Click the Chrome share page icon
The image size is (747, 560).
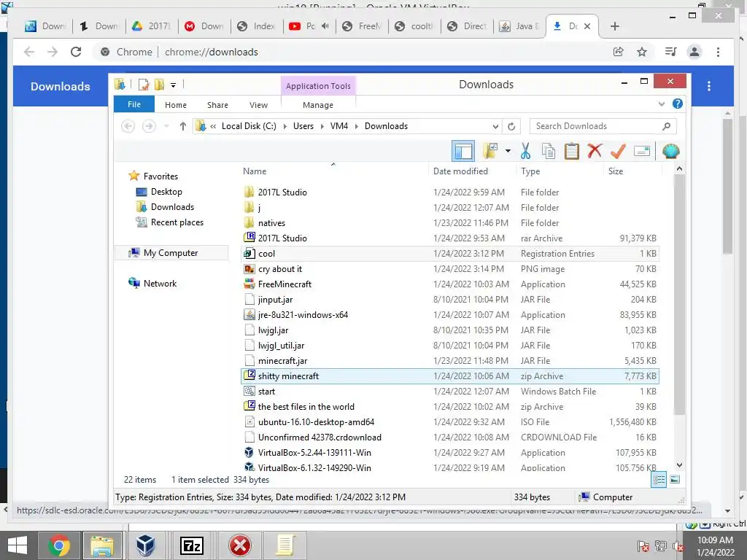click(x=619, y=52)
